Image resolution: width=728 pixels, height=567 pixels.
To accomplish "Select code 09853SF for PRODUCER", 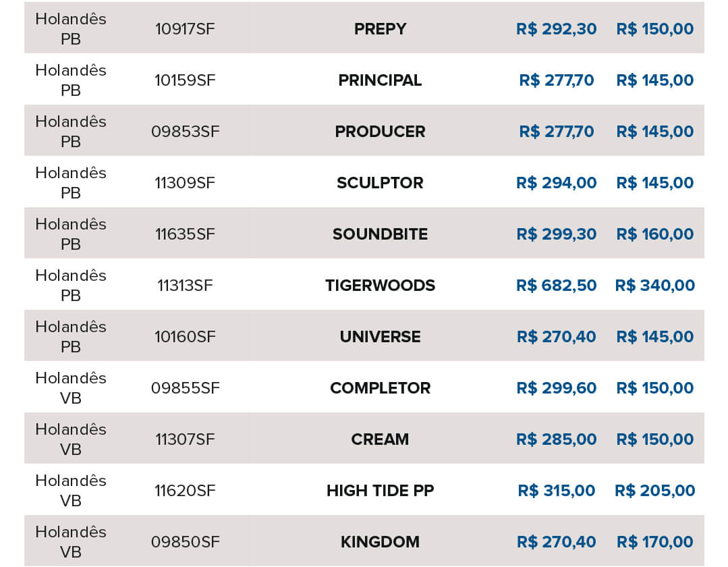I will point(185,132).
